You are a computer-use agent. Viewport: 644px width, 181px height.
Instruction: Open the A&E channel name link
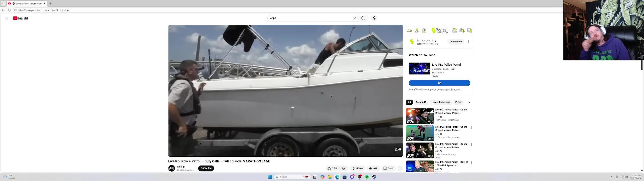click(179, 167)
